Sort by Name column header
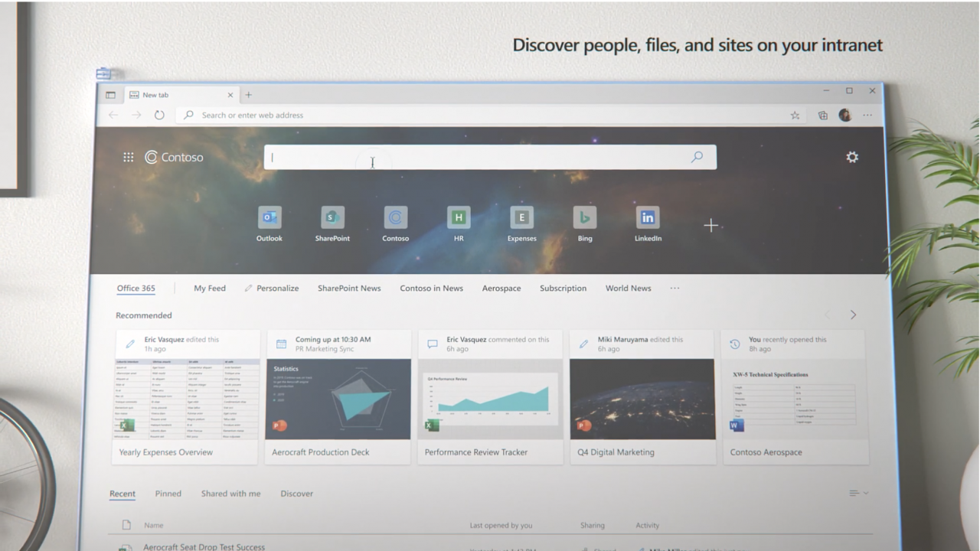 tap(154, 525)
